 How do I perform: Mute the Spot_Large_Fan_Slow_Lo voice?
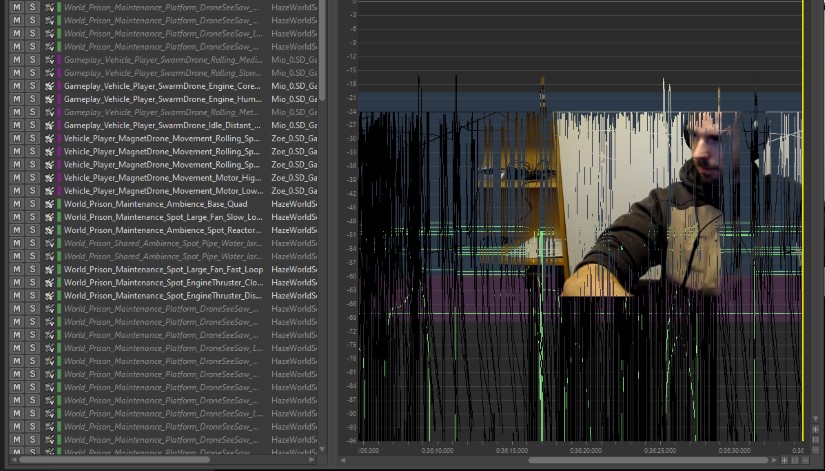pyautogui.click(x=16, y=217)
